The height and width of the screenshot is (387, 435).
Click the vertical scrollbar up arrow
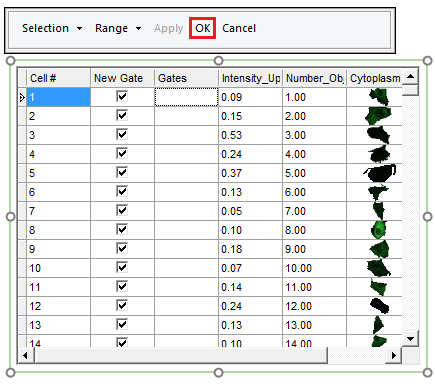point(410,77)
